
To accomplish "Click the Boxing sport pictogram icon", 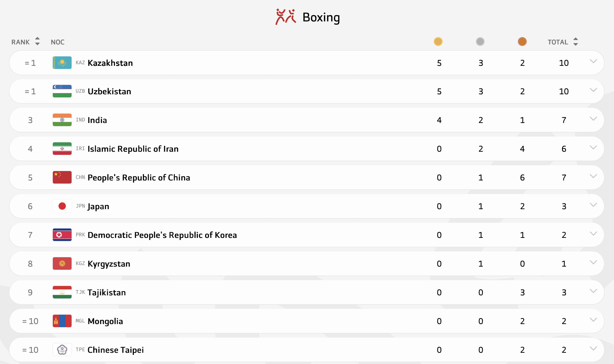I will [286, 17].
